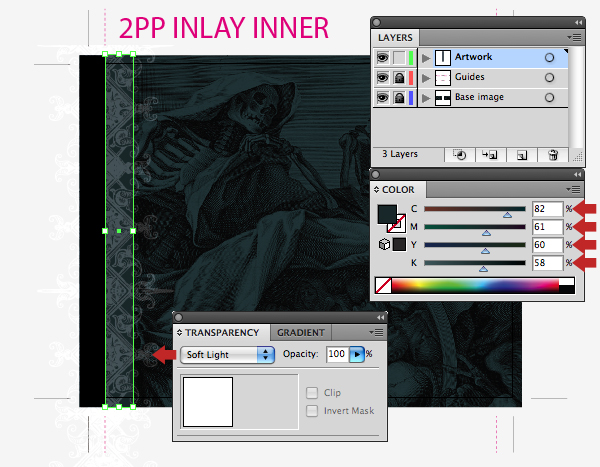
Task: Switch to the GRADIENT tab
Action: pyautogui.click(x=301, y=333)
